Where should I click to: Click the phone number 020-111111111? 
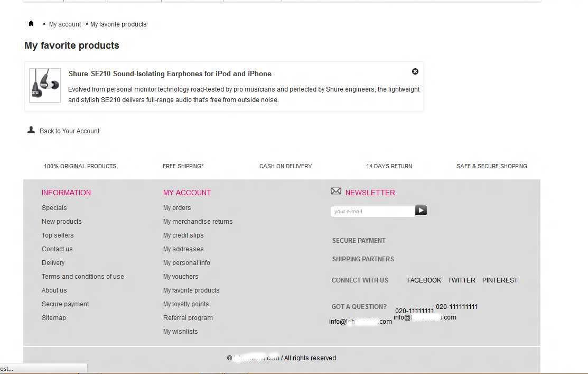coord(457,307)
